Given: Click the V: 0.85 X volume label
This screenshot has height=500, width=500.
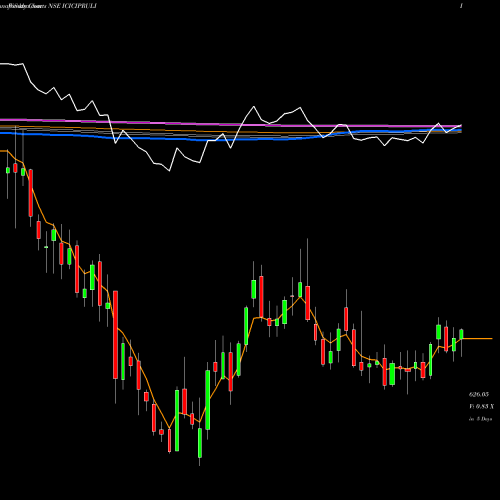Looking at the screenshot, I should tap(481, 406).
